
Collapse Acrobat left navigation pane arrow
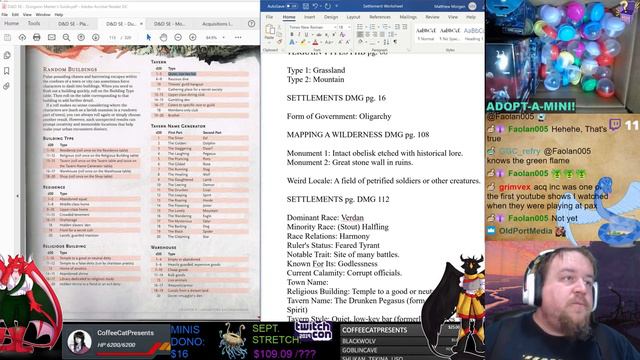[17, 196]
